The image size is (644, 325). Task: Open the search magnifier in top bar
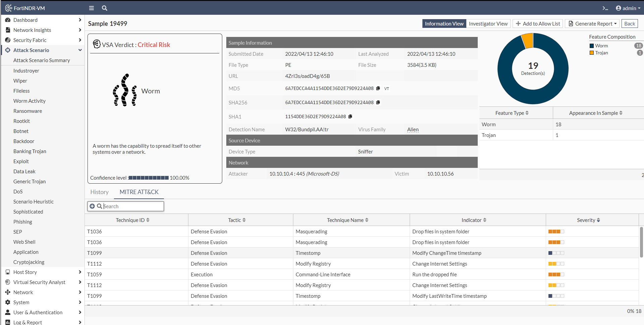click(105, 8)
